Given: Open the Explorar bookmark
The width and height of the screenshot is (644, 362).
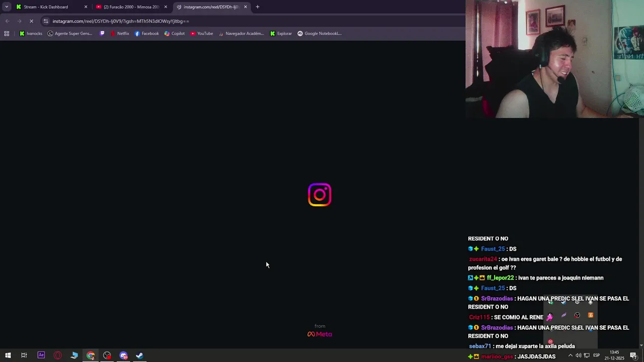Looking at the screenshot, I should tap(281, 34).
